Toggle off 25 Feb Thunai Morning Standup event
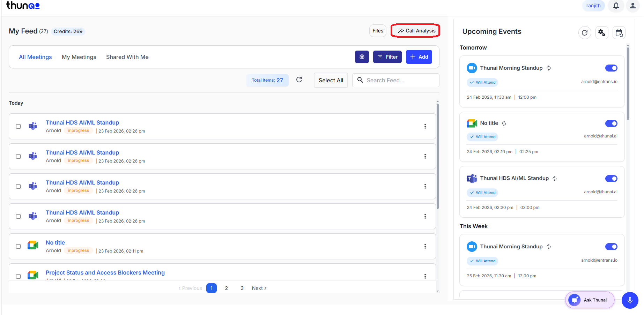Image resolution: width=644 pixels, height=315 pixels. coord(611,247)
